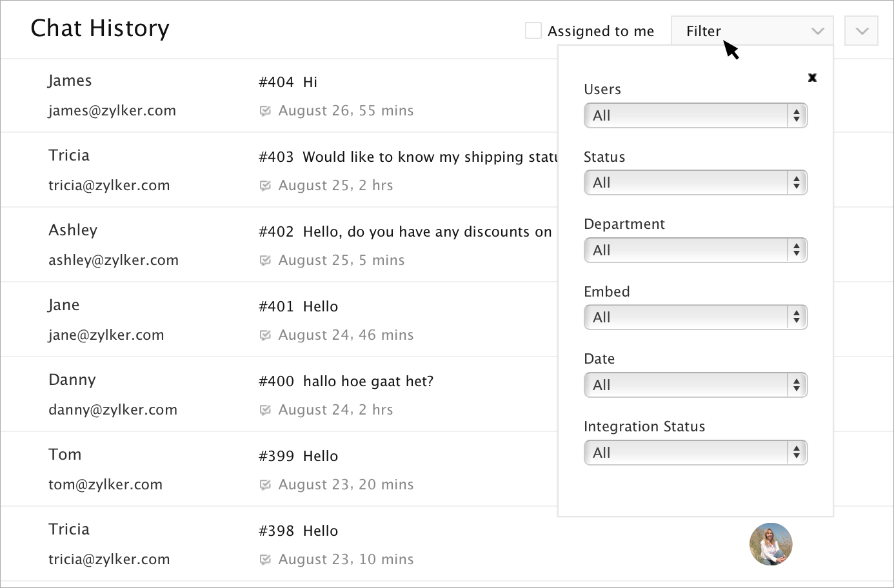Click the status icon beside August 23, 20 mins
This screenshot has width=894, height=588.
pos(264,485)
